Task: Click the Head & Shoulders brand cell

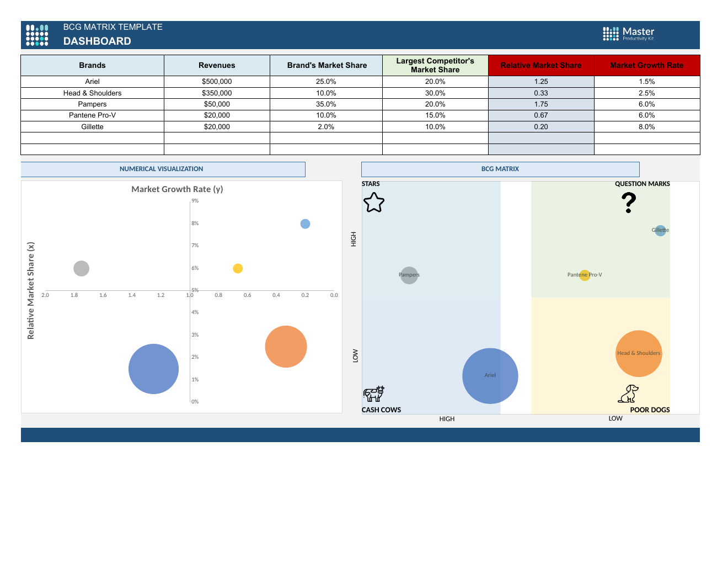Action: point(92,93)
